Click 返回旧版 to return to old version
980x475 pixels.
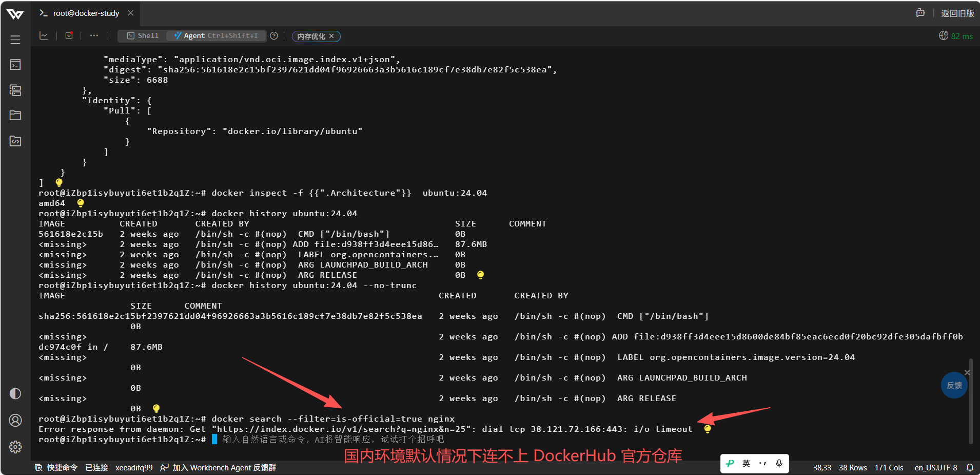pos(957,13)
